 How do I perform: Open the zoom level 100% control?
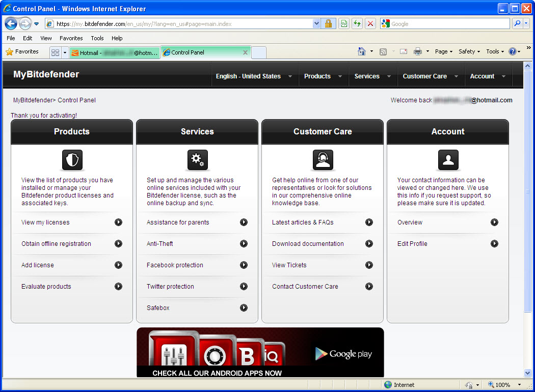[x=502, y=385]
